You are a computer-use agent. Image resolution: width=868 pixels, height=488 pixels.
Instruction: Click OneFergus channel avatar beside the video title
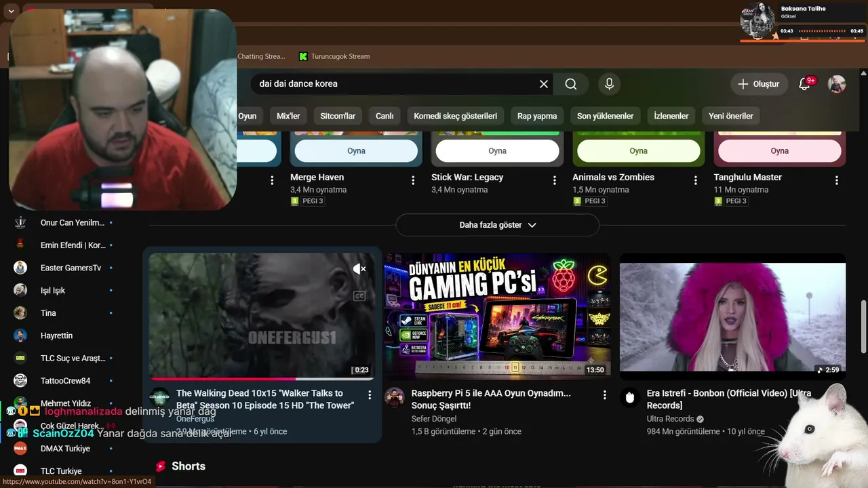pyautogui.click(x=159, y=397)
